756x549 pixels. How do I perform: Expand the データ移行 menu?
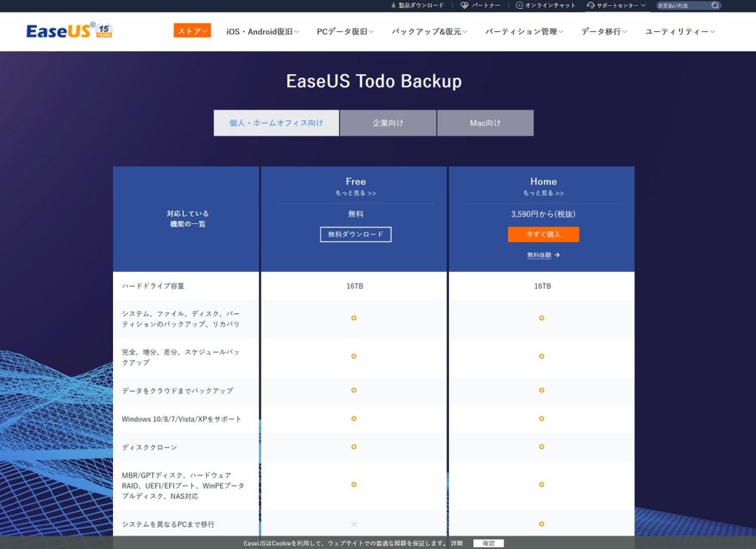click(604, 31)
